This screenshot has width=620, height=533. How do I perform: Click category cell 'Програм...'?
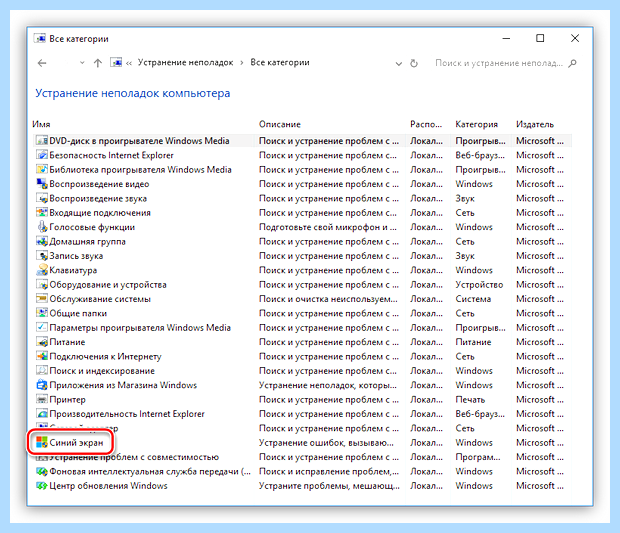tap(478, 457)
